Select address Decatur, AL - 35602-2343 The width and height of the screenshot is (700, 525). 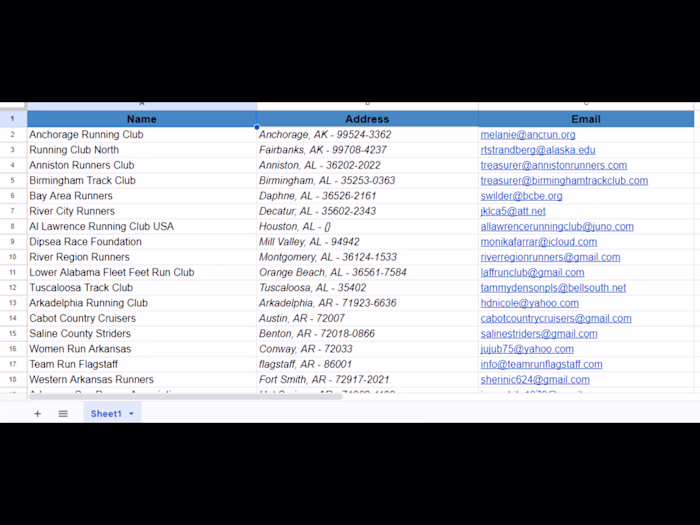pyautogui.click(x=367, y=211)
